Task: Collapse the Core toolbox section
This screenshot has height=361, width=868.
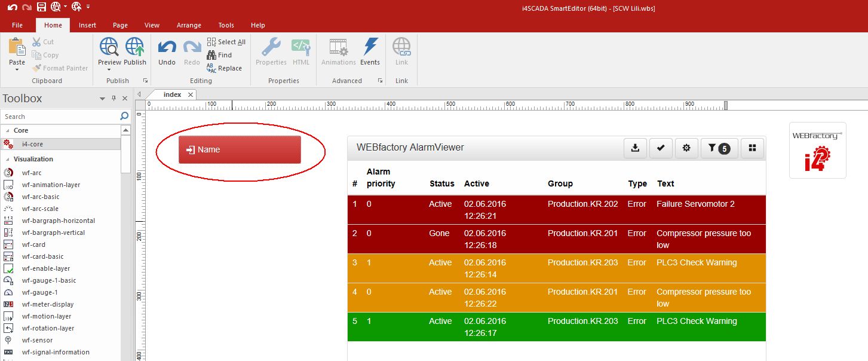Action: (x=8, y=130)
